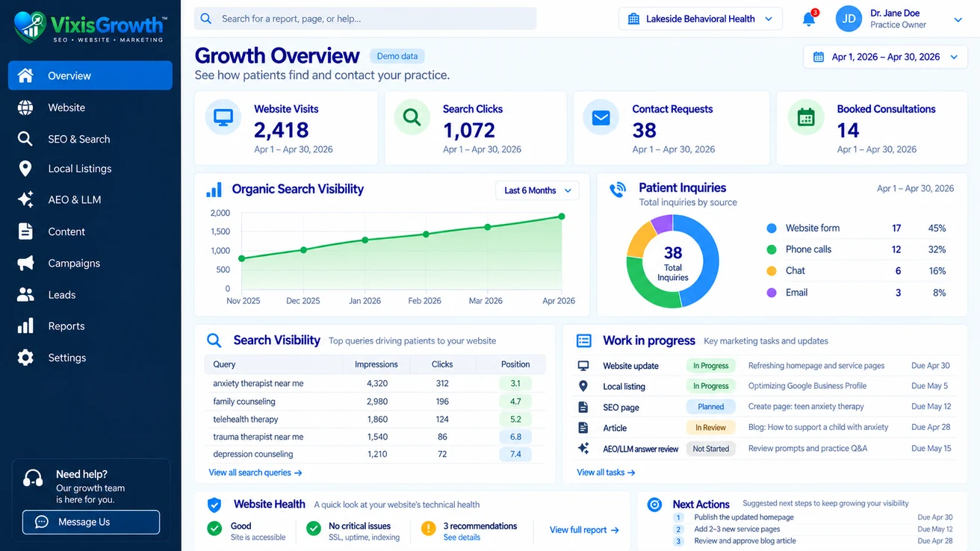Open the Settings sidebar item
980x551 pixels.
(90, 358)
